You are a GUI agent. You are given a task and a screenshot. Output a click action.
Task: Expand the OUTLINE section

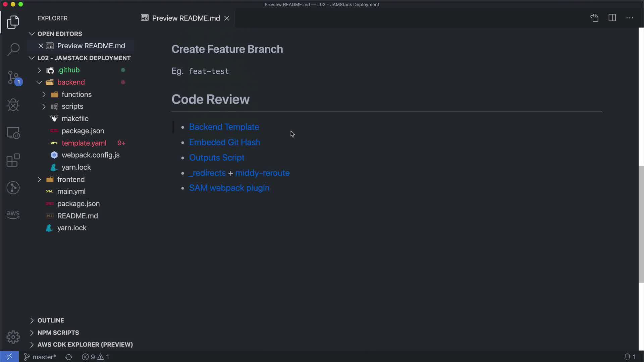(51, 320)
